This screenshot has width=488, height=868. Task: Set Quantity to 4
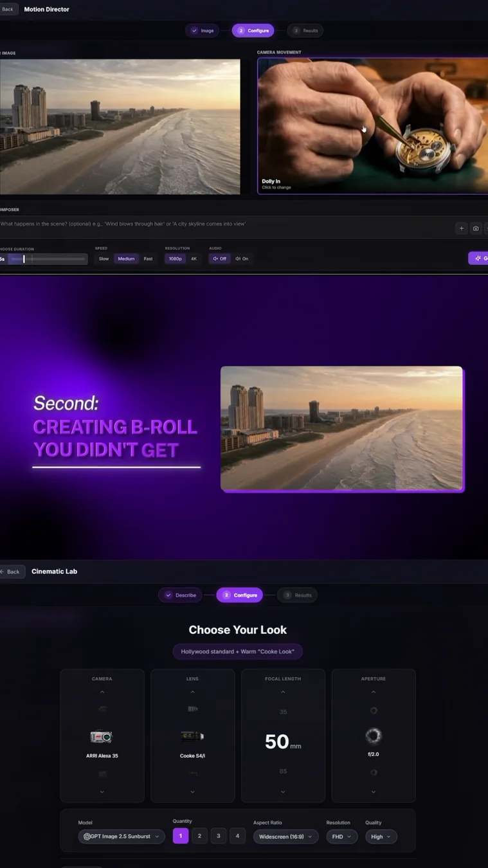(x=237, y=836)
